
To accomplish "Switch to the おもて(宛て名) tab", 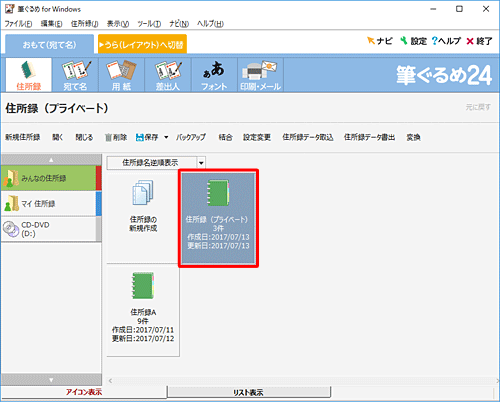I will click(x=49, y=44).
